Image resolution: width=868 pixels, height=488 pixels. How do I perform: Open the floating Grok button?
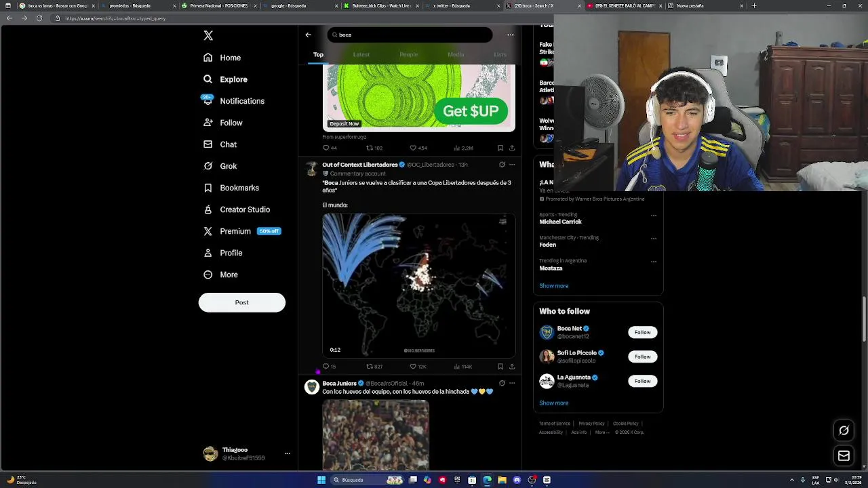pyautogui.click(x=844, y=430)
